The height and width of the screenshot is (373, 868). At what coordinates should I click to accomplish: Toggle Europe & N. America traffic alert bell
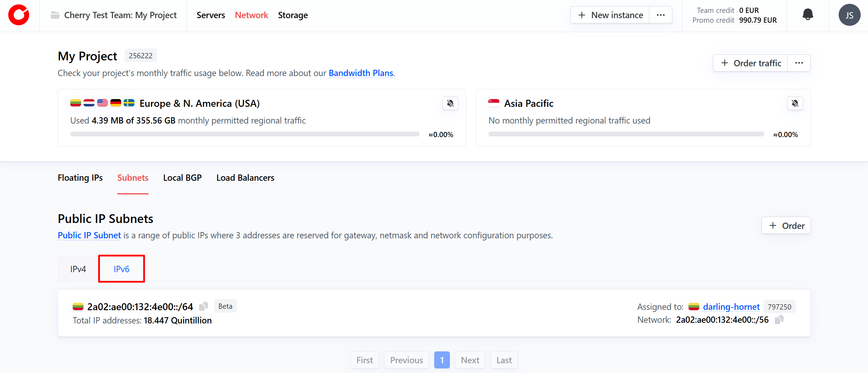point(450,103)
